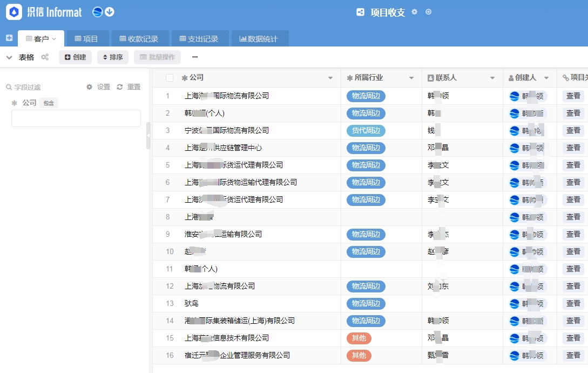This screenshot has width=588, height=373.
Task: Click the plus icon to add tab
Action: [x=9, y=38]
